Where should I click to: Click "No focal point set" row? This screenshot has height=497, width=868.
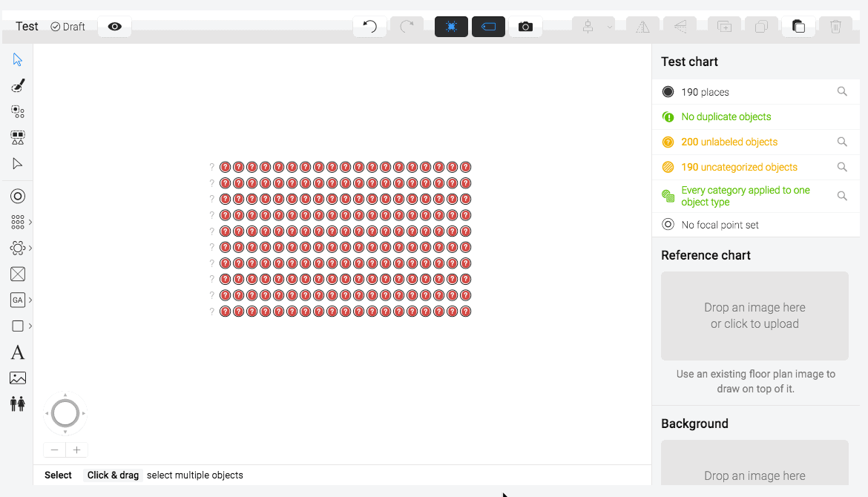tap(756, 225)
